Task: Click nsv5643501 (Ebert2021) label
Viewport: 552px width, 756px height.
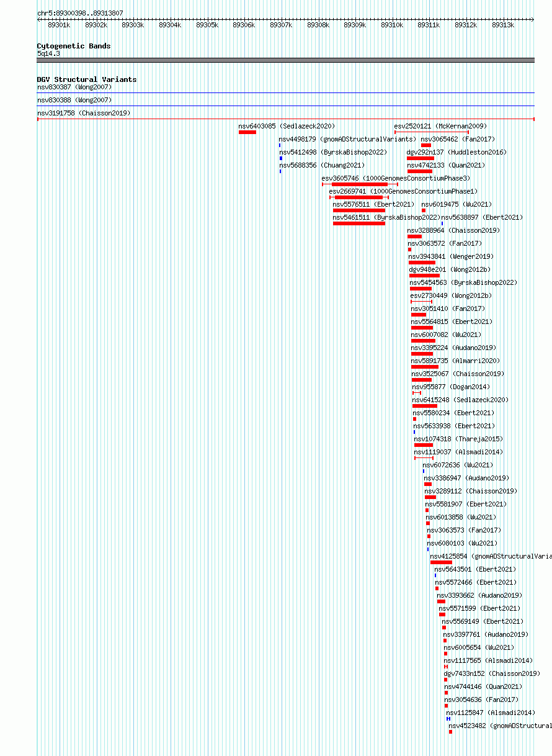Action: (x=475, y=569)
